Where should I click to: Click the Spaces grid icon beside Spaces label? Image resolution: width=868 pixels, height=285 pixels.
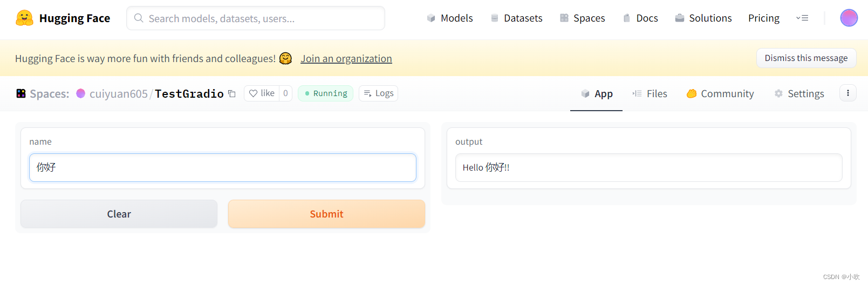click(21, 93)
